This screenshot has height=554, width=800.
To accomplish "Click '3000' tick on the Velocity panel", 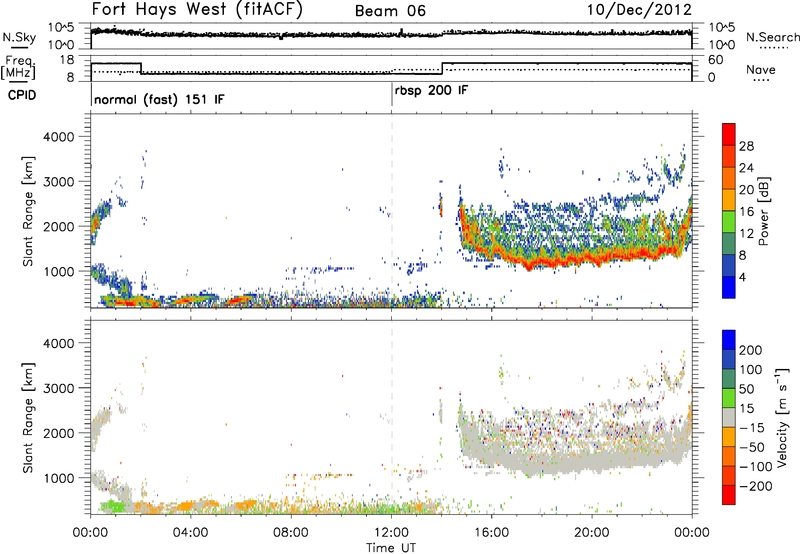I will point(58,388).
